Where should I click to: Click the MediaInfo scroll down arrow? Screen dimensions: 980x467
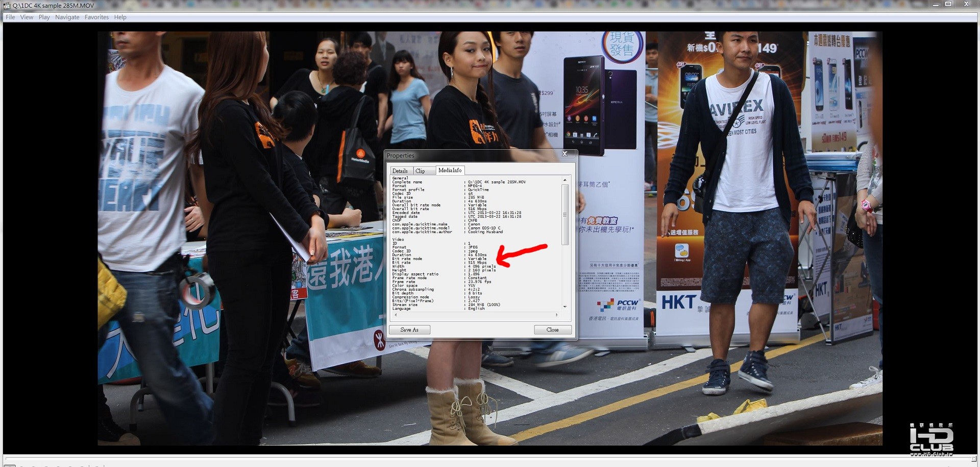(565, 307)
